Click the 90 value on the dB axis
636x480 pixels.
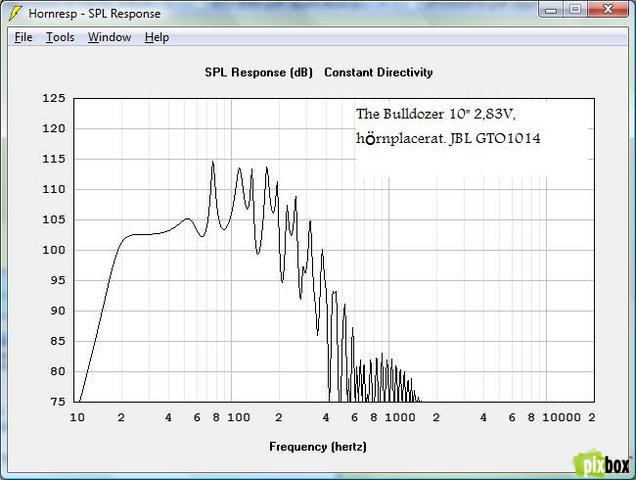58,311
